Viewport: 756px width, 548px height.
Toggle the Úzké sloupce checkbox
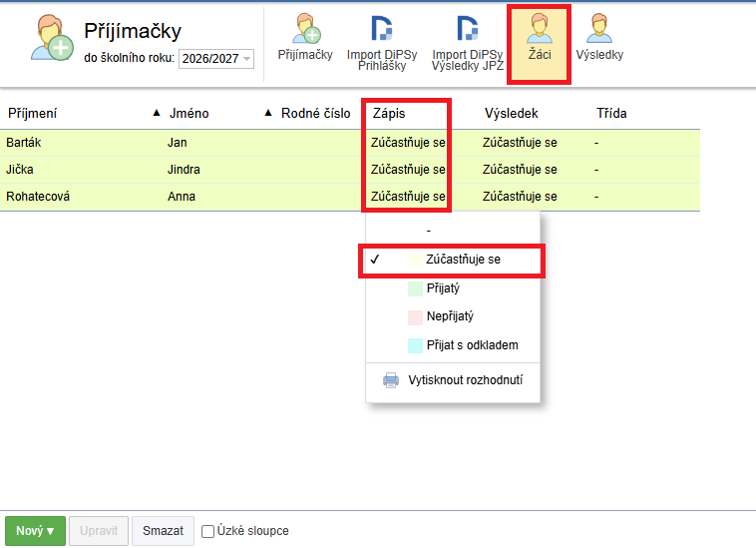(x=207, y=531)
